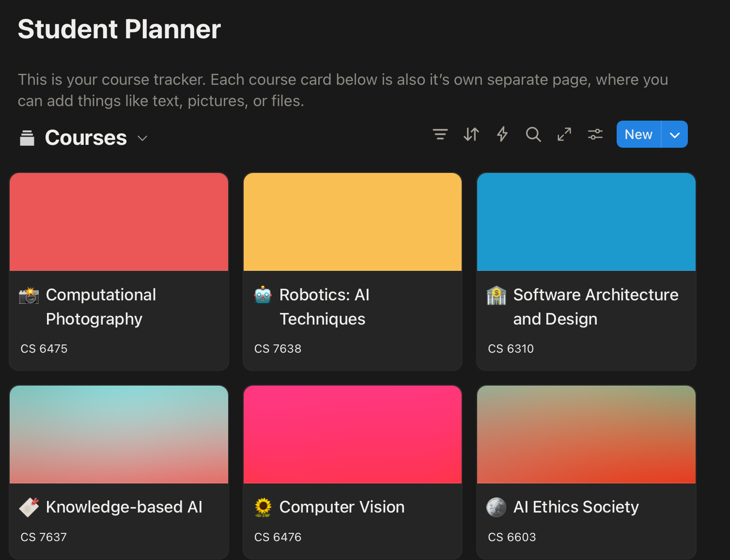Viewport: 730px width, 560px height.
Task: Click the sunflower emoji on Computer Vision
Action: [x=263, y=507]
